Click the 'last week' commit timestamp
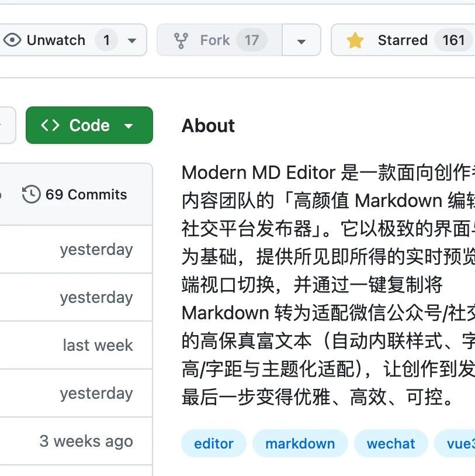 point(97,345)
